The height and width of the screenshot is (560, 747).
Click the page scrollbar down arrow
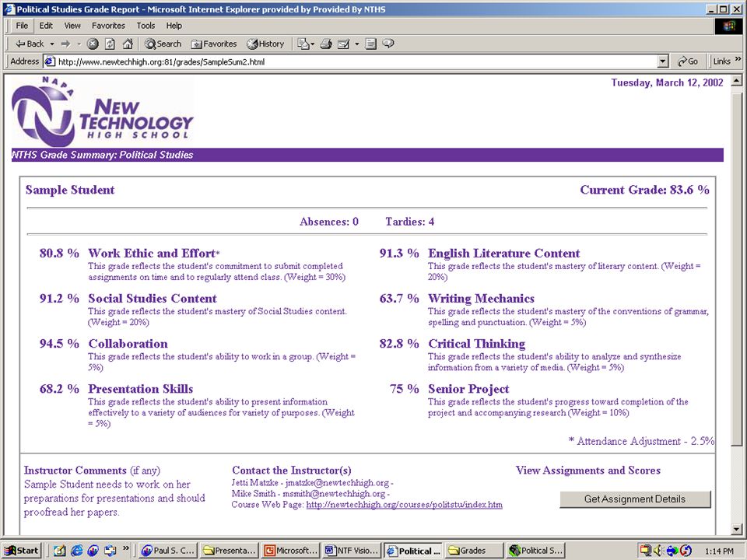(x=737, y=529)
